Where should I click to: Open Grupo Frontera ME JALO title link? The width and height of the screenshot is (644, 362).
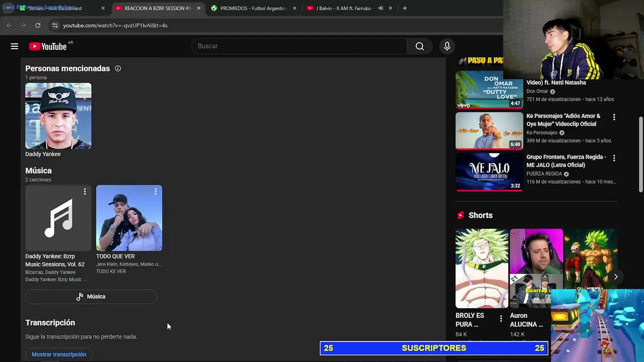566,161
